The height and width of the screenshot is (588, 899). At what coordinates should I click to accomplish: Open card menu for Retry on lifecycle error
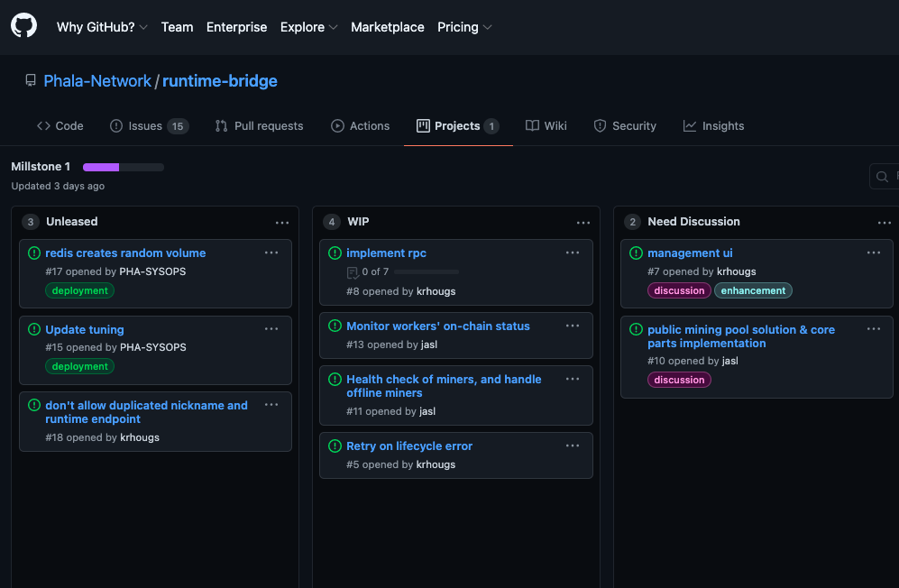point(573,446)
